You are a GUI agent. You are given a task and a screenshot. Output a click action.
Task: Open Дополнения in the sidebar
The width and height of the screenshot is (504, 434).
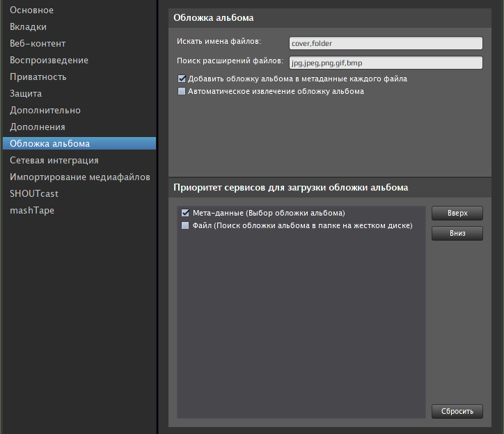tap(38, 127)
